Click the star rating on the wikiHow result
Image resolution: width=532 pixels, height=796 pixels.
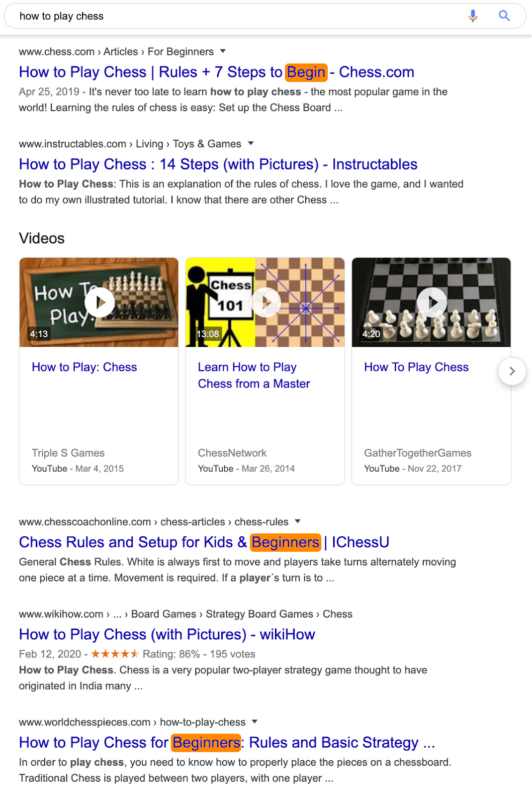point(115,654)
